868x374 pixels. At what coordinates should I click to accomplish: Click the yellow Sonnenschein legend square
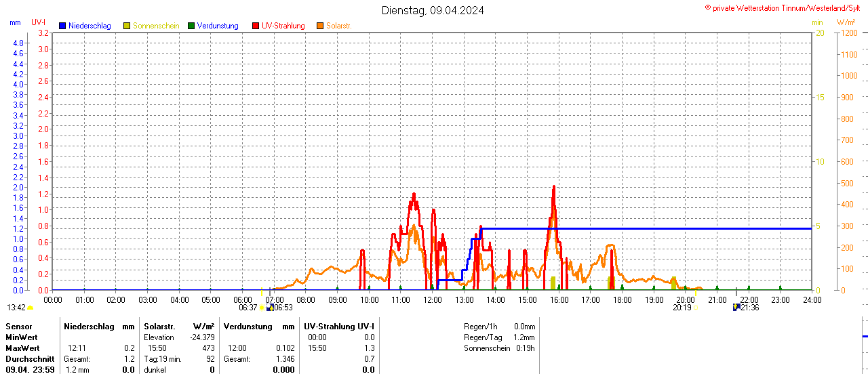coord(127,26)
